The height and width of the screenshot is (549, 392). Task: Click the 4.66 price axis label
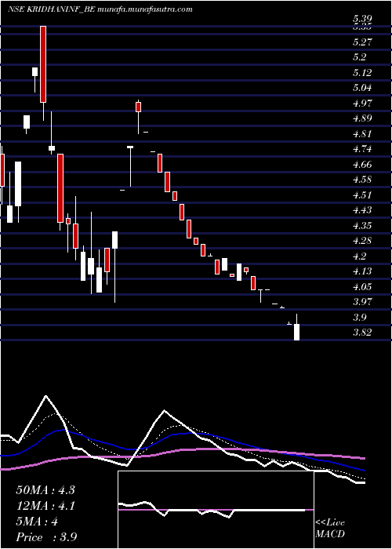pyautogui.click(x=362, y=164)
